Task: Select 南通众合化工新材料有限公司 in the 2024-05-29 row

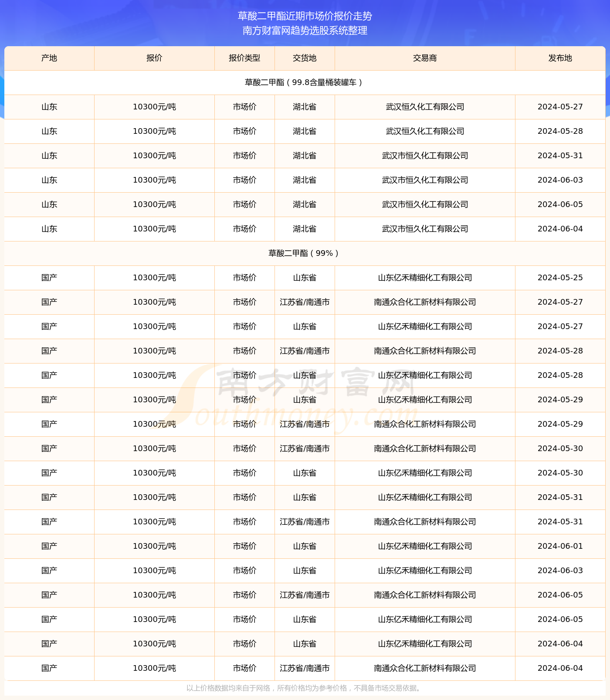Action: coord(425,424)
